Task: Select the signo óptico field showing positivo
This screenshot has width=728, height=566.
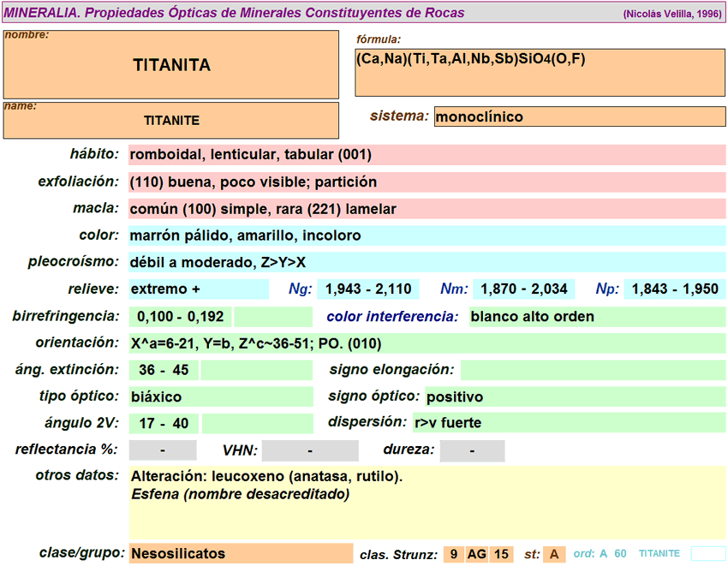Action: pos(574,396)
